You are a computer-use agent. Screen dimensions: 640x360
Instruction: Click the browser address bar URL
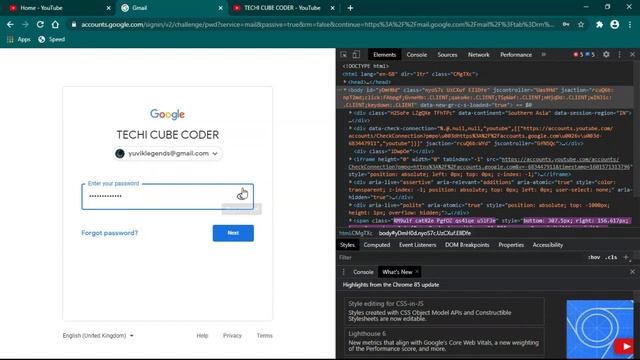tap(317, 24)
